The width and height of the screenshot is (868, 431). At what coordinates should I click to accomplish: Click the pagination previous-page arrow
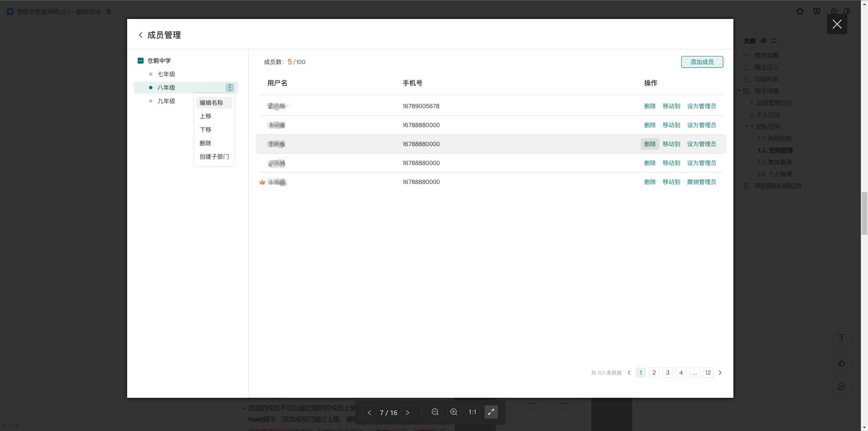tap(629, 373)
